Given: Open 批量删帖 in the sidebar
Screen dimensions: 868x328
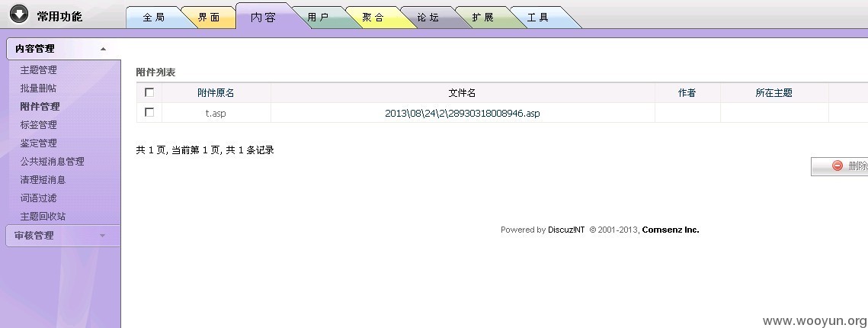Looking at the screenshot, I should [x=38, y=88].
